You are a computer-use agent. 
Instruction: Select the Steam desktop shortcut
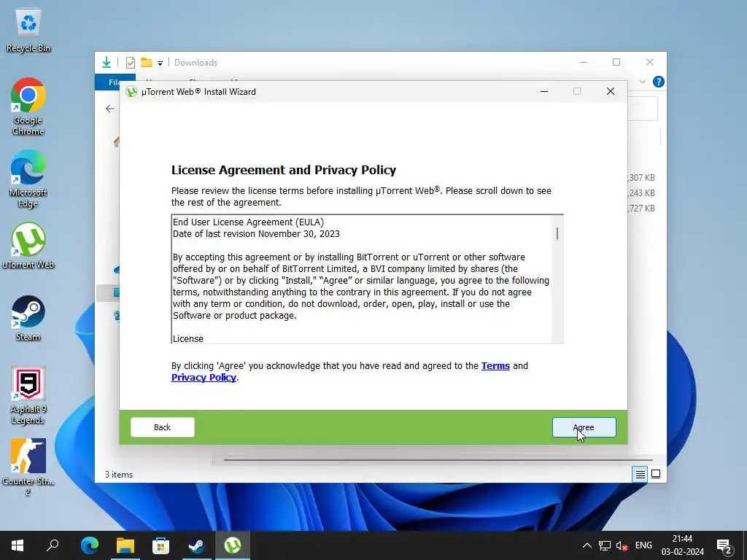click(x=28, y=318)
